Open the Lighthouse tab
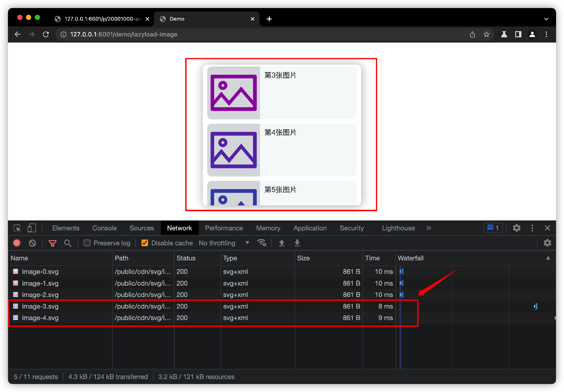The width and height of the screenshot is (564, 392). [398, 228]
